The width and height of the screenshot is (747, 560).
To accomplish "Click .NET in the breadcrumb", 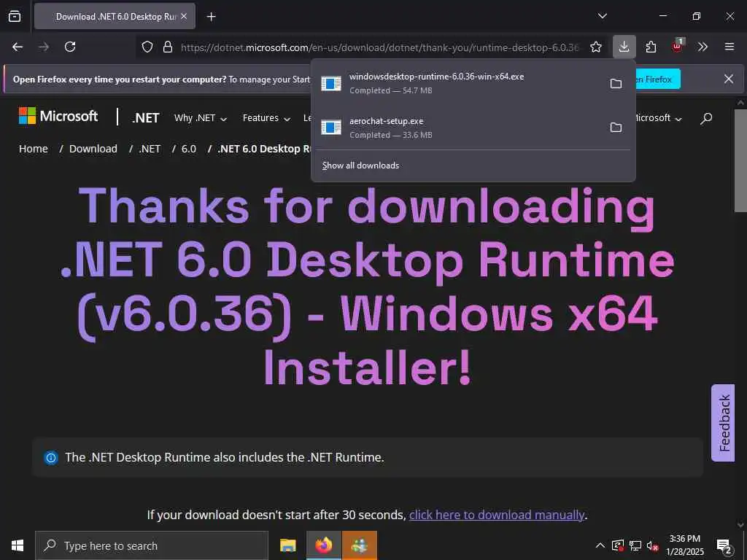I will pyautogui.click(x=150, y=149).
